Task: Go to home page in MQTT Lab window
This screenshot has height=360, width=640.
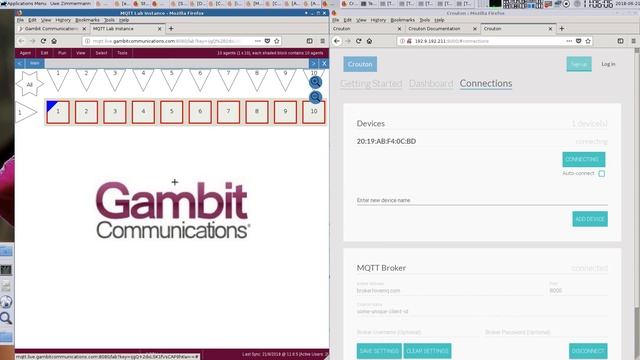Action: point(54,41)
